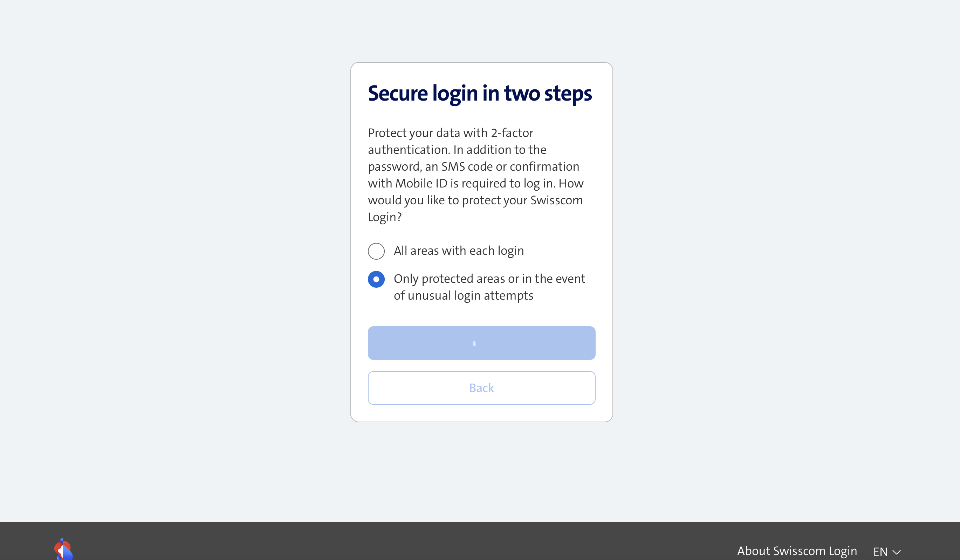Viewport: 960px width, 560px height.
Task: Click the Swisscom logo in the footer
Action: pos(63,550)
